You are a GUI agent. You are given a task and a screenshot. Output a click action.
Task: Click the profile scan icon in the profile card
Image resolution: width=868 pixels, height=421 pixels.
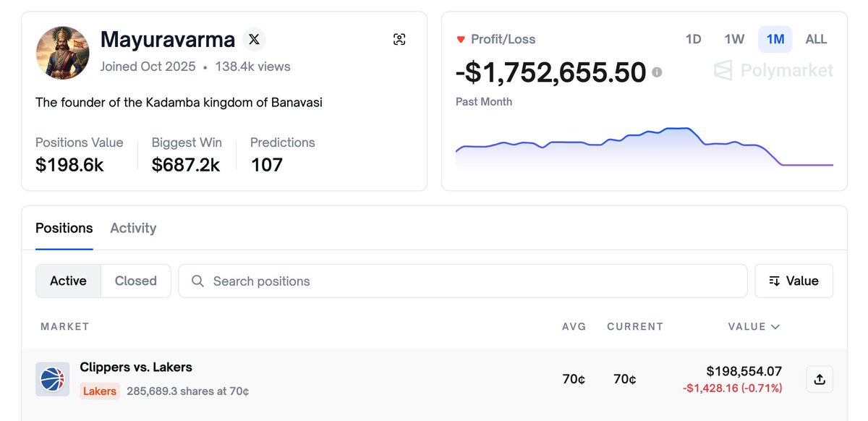(399, 39)
